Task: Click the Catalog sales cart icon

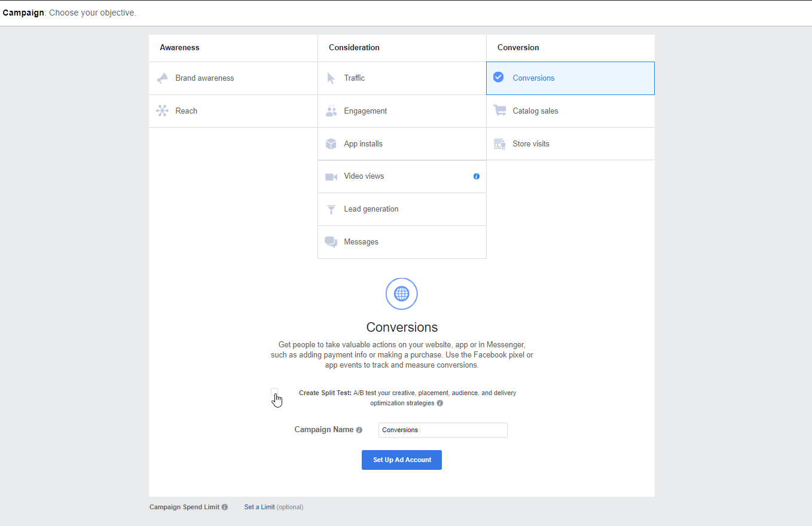Action: (499, 111)
